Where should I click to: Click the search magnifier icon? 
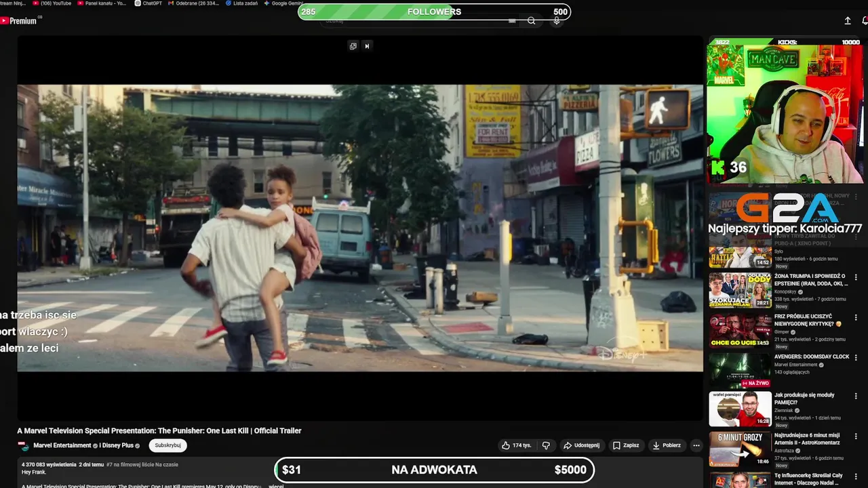click(532, 21)
